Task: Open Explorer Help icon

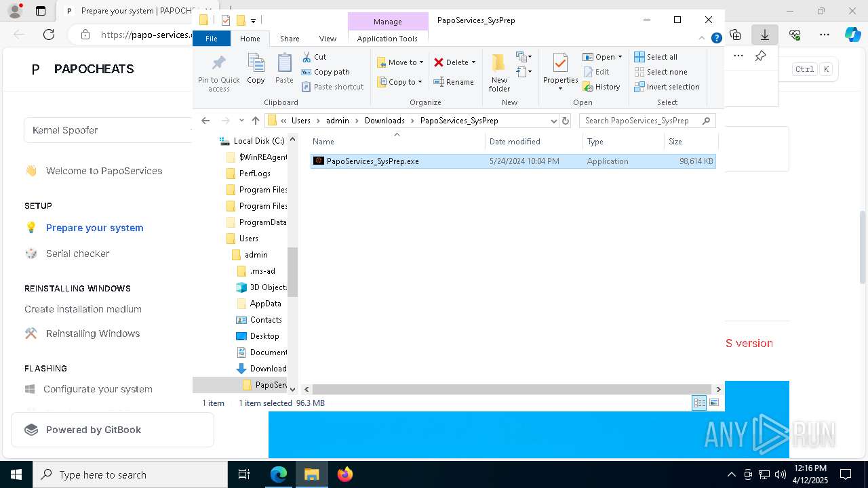Action: click(x=716, y=39)
